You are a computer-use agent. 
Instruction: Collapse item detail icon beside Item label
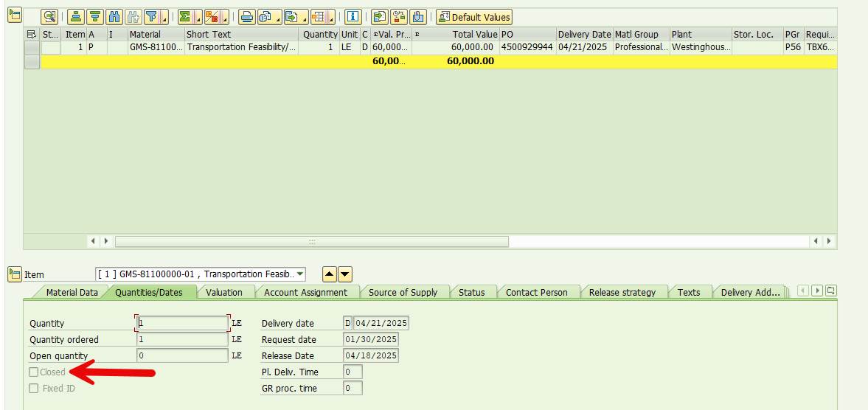click(15, 274)
